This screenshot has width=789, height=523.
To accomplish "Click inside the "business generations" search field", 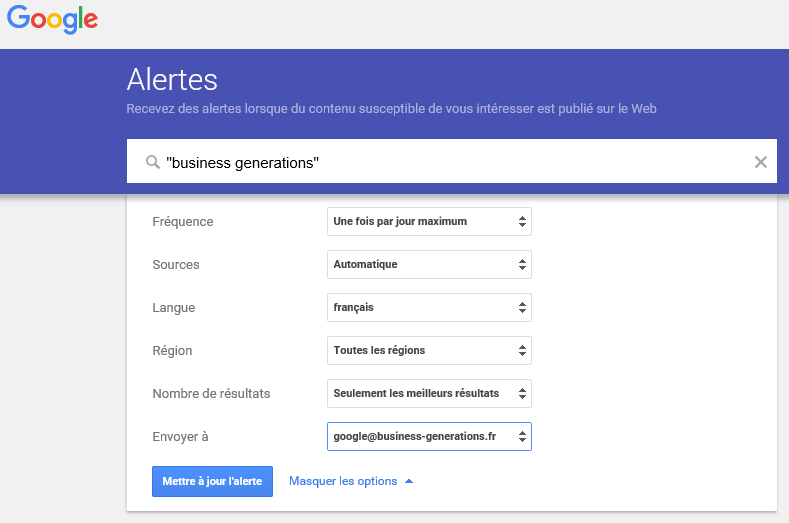I will click(452, 161).
